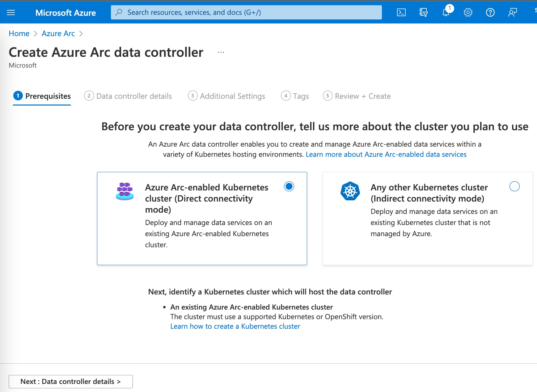Select Direct connectivity mode radio button

point(289,186)
